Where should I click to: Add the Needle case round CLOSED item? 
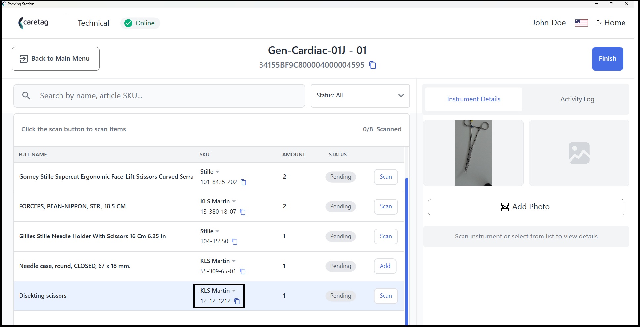tap(385, 266)
